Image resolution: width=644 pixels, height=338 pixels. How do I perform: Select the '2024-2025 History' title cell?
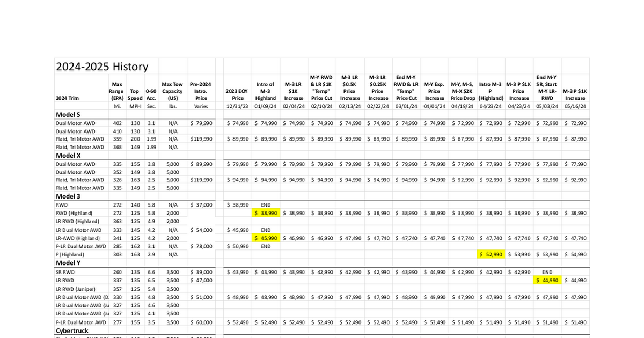[102, 67]
